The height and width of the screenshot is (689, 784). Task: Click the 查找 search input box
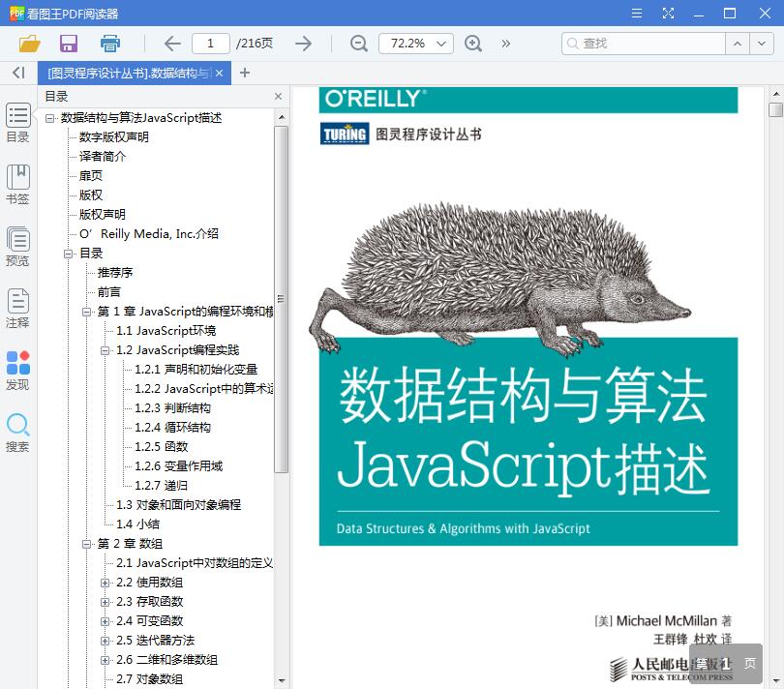tap(644, 44)
